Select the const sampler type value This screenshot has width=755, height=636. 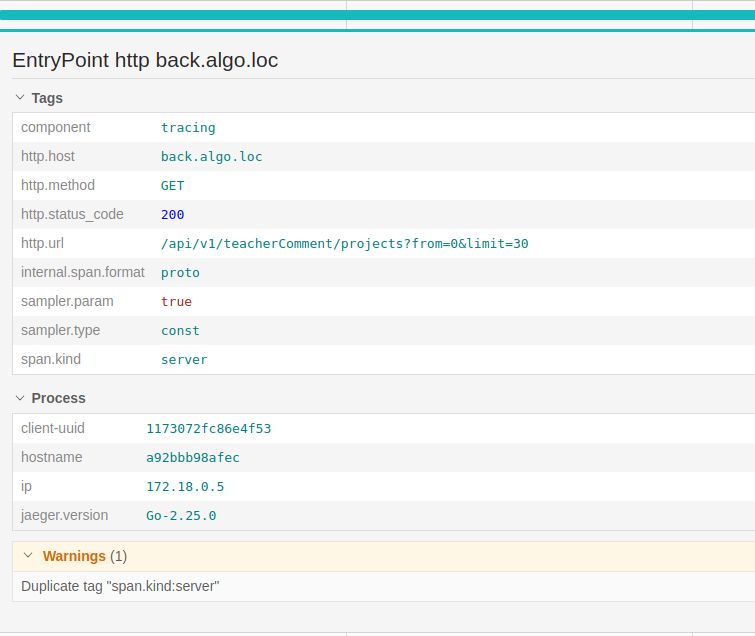[180, 330]
